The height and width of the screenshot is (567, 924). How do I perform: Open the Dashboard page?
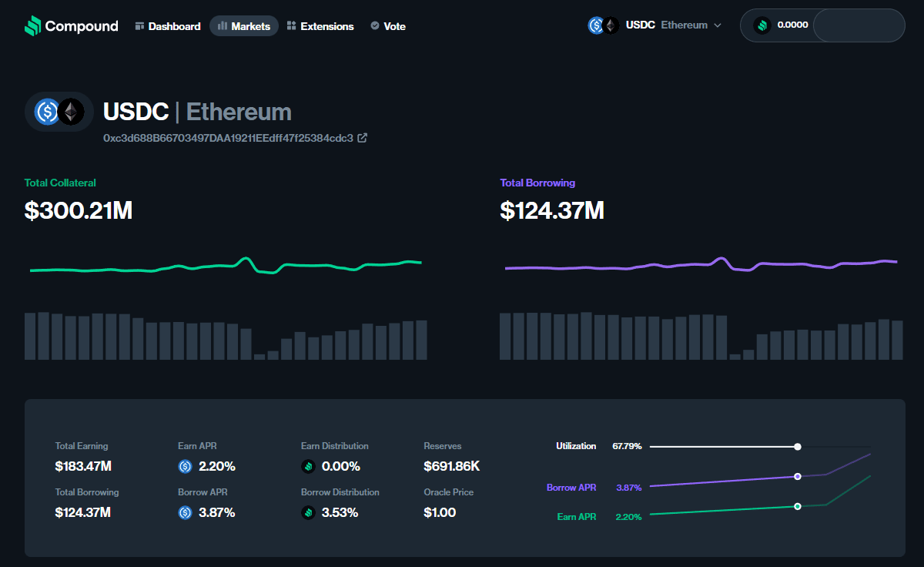point(168,25)
